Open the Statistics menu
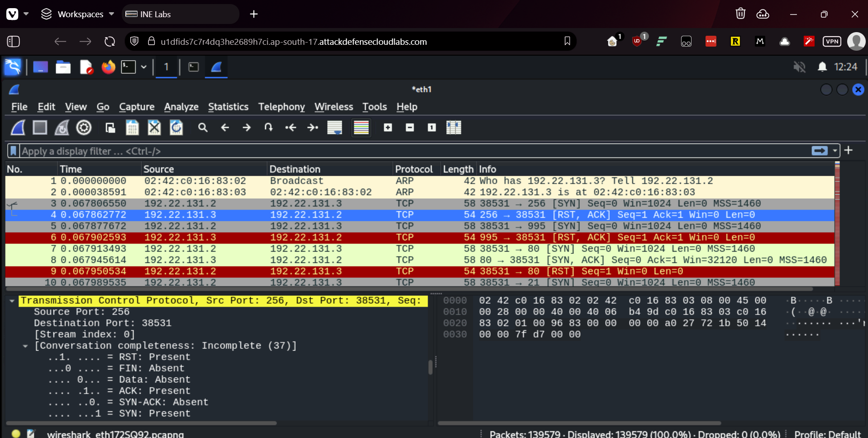Screen dimensions: 868x438 [228, 107]
